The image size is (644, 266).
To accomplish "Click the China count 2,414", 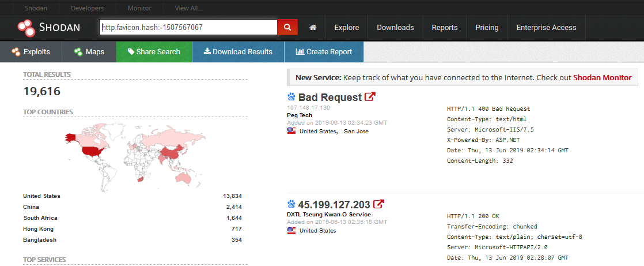I will [234, 207].
